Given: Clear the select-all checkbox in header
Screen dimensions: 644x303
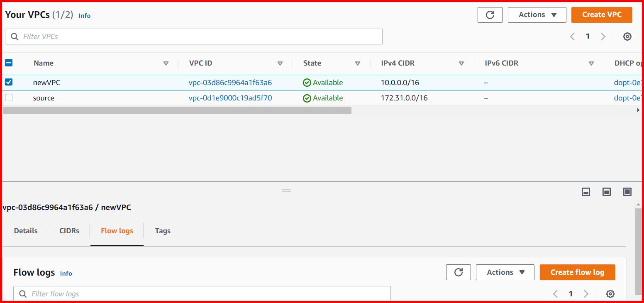Looking at the screenshot, I should (x=9, y=63).
